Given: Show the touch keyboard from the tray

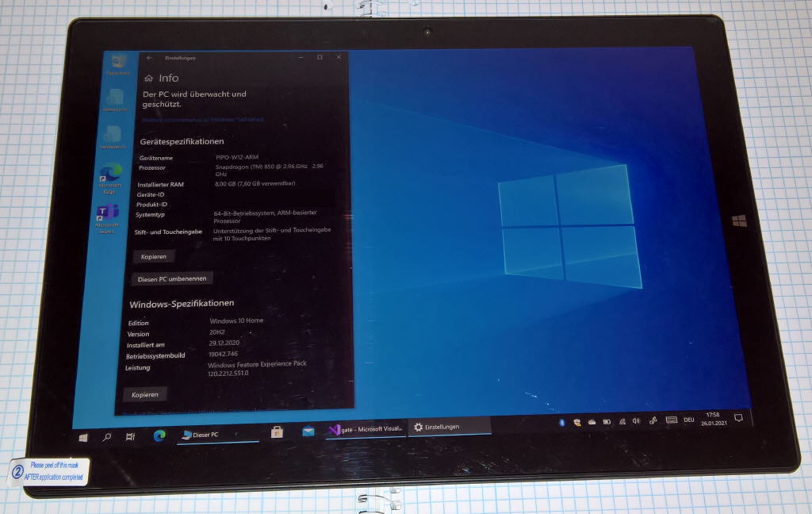Looking at the screenshot, I should pyautogui.click(x=672, y=420).
